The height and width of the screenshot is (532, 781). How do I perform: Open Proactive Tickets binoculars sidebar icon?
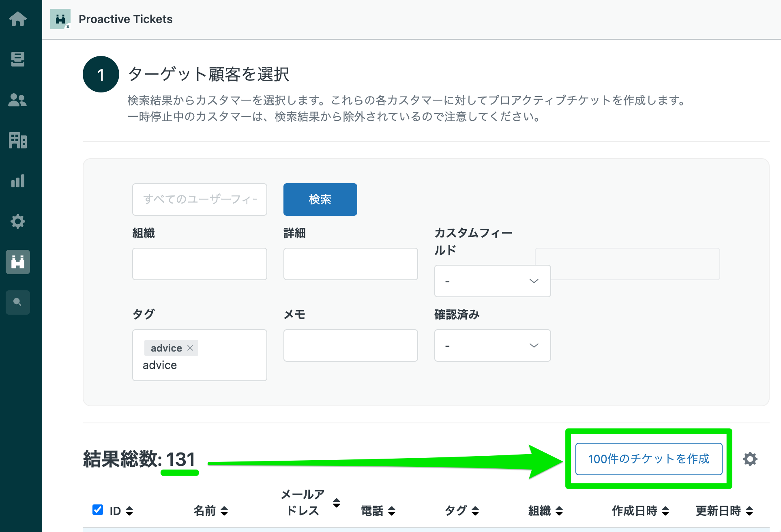18,262
